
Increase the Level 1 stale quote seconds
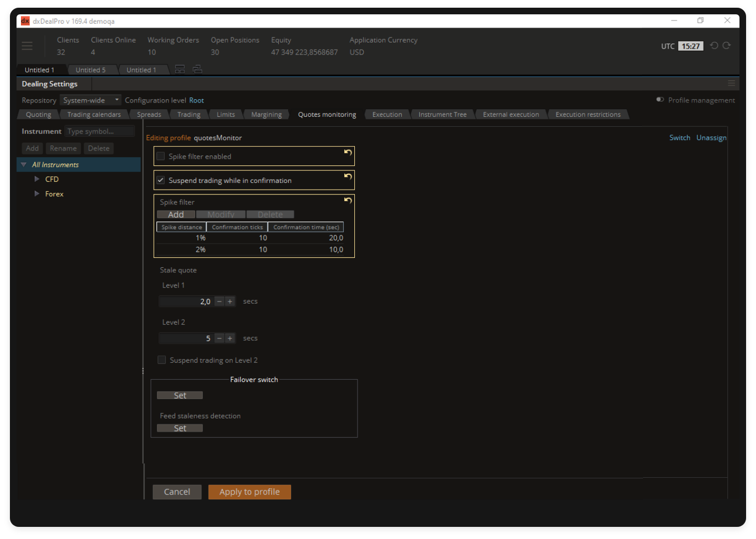230,301
